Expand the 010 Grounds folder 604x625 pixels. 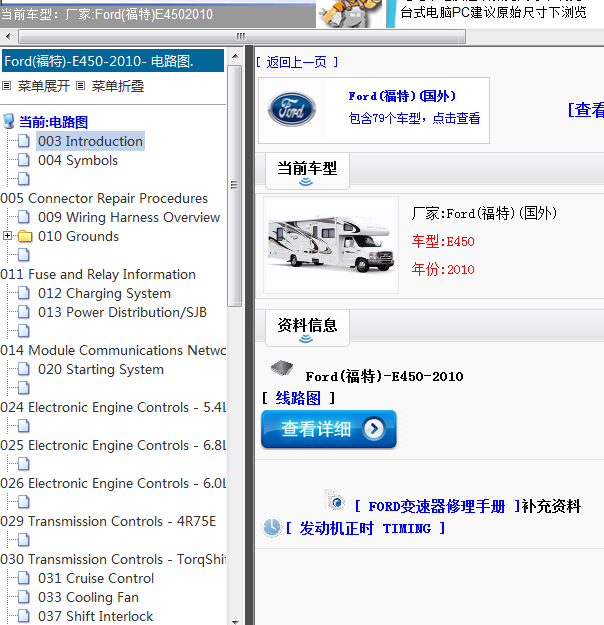click(7, 236)
